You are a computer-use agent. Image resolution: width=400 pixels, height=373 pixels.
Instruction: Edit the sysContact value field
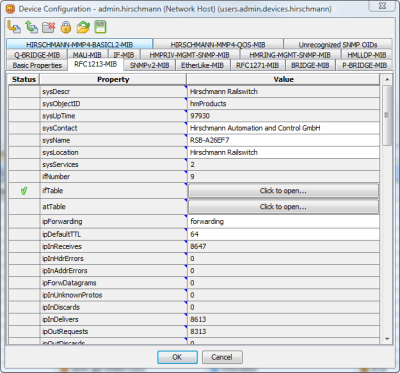[x=283, y=128]
